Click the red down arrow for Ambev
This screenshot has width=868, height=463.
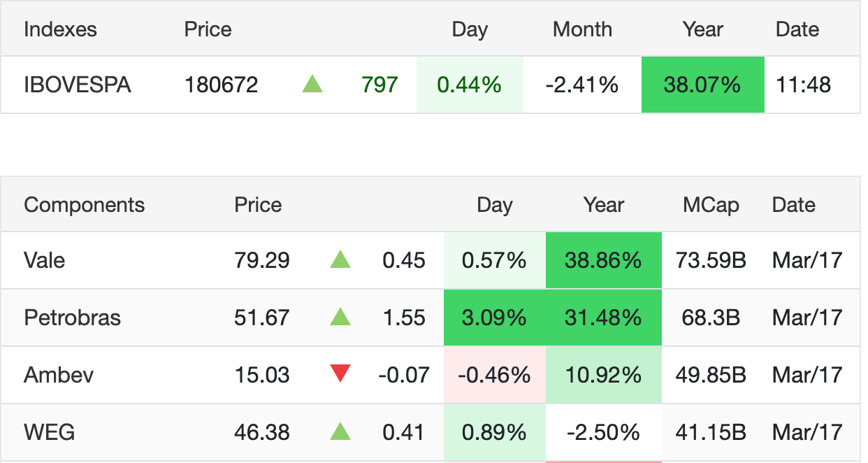point(340,374)
